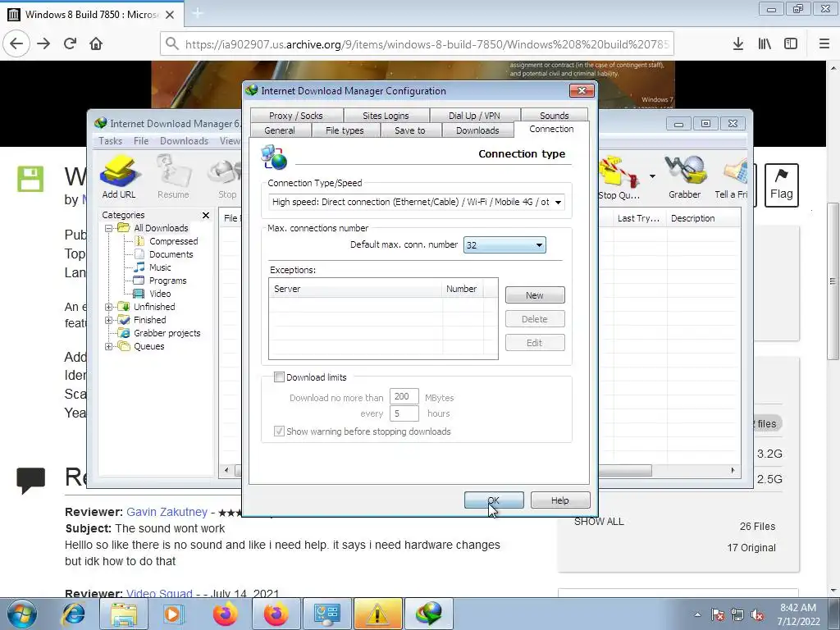Open Firefox hamburger menu

(x=824, y=43)
